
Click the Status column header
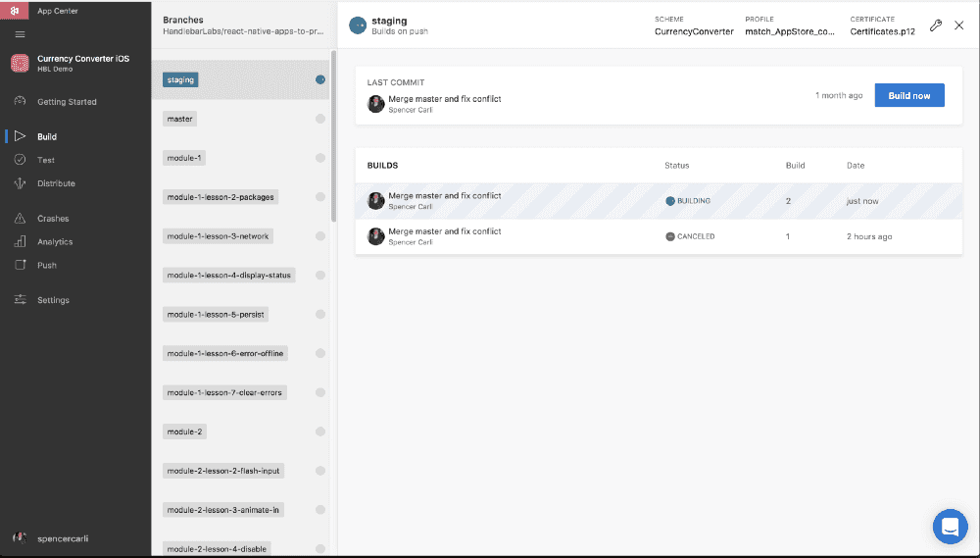tap(677, 165)
